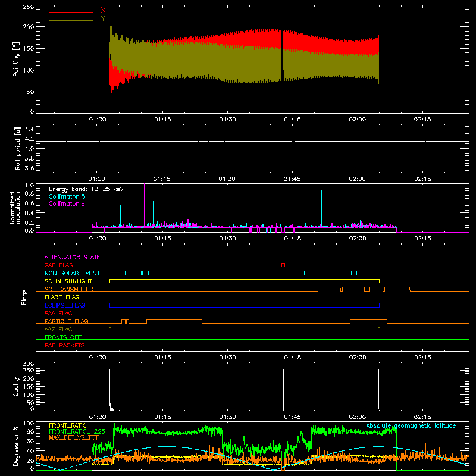Click the red X legend line in Pointing plot

pyautogui.click(x=70, y=12)
